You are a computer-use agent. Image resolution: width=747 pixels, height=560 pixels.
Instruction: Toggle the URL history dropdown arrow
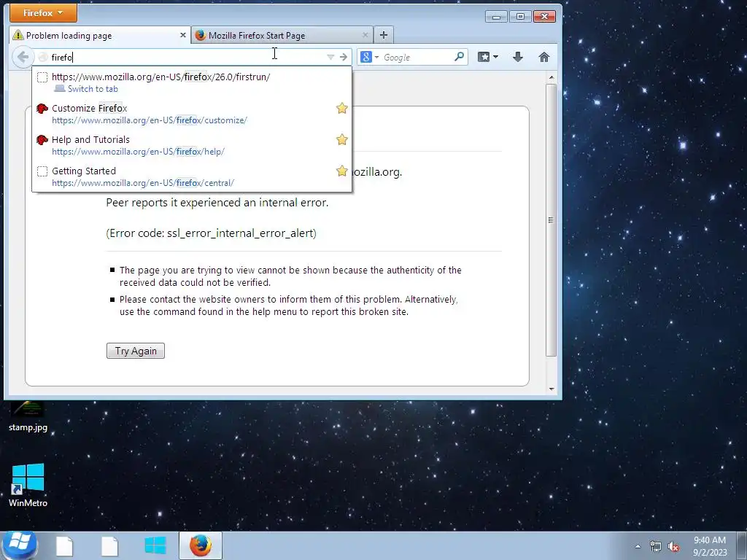pyautogui.click(x=330, y=57)
